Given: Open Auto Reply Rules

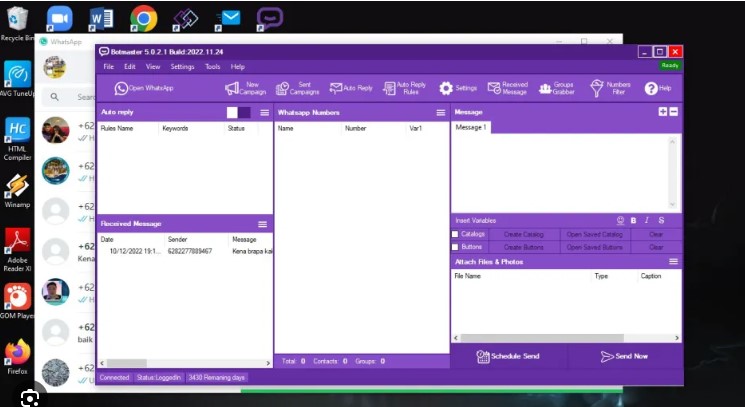Looking at the screenshot, I should click(405, 88).
